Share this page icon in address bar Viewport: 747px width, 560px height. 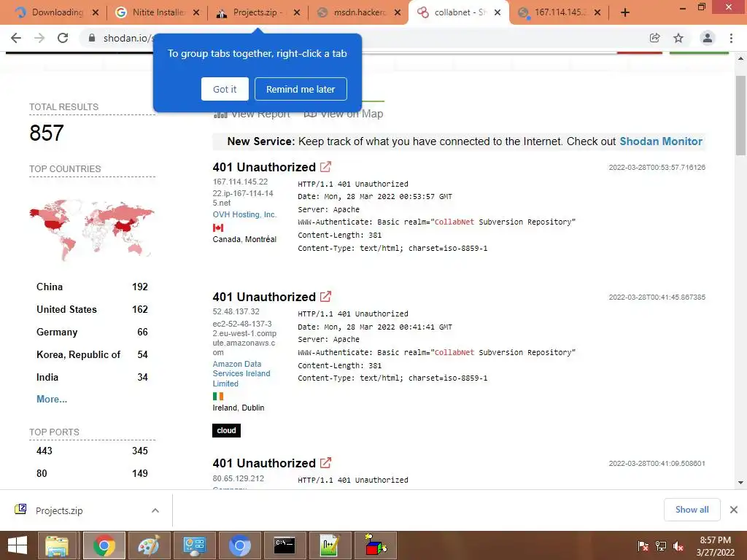coord(655,38)
